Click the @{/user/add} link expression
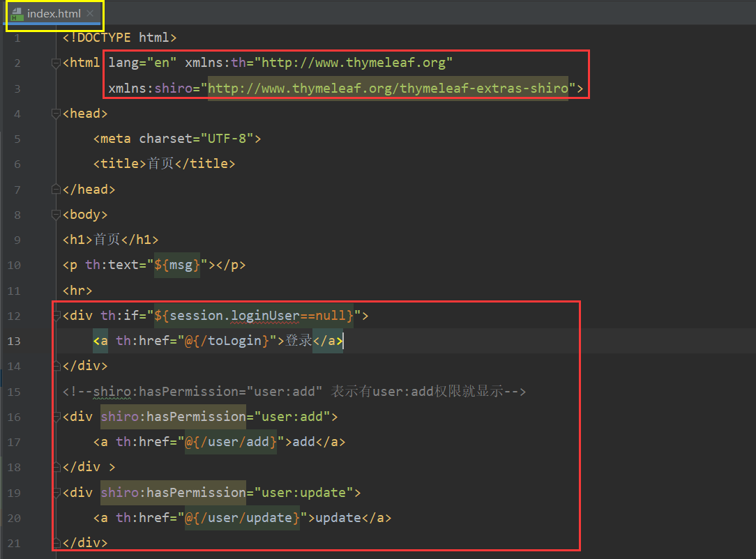 [x=231, y=442]
